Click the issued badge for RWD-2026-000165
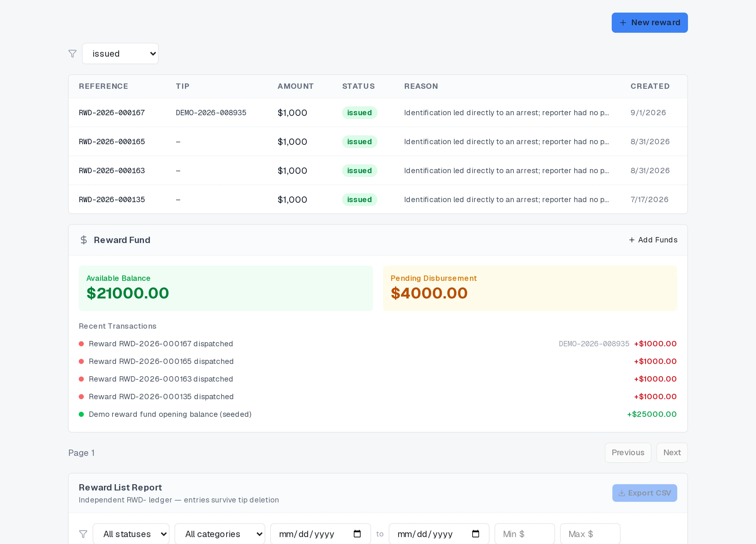 [x=359, y=142]
